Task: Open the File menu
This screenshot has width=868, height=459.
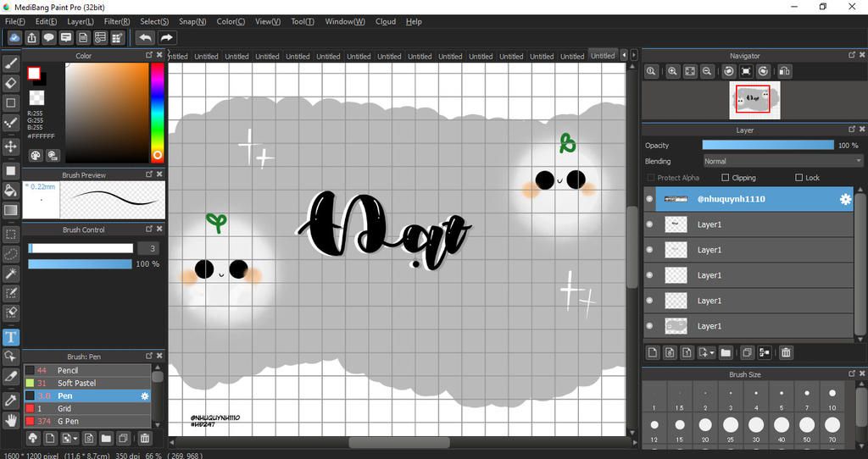Action: tap(15, 21)
